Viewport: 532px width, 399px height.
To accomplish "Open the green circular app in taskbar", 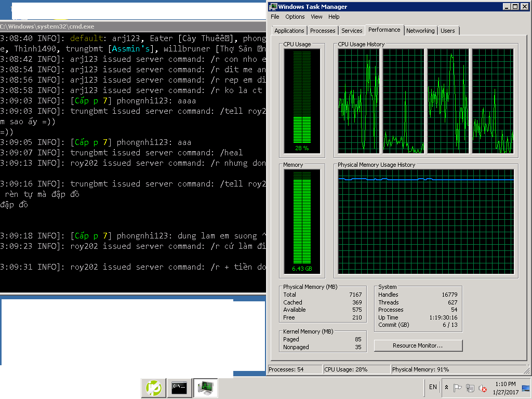I will tap(154, 388).
